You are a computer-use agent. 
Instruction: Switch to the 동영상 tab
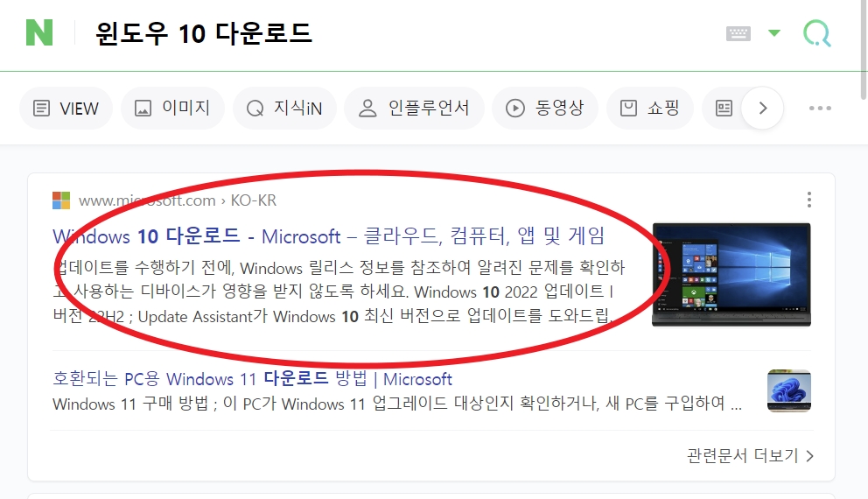coord(545,108)
